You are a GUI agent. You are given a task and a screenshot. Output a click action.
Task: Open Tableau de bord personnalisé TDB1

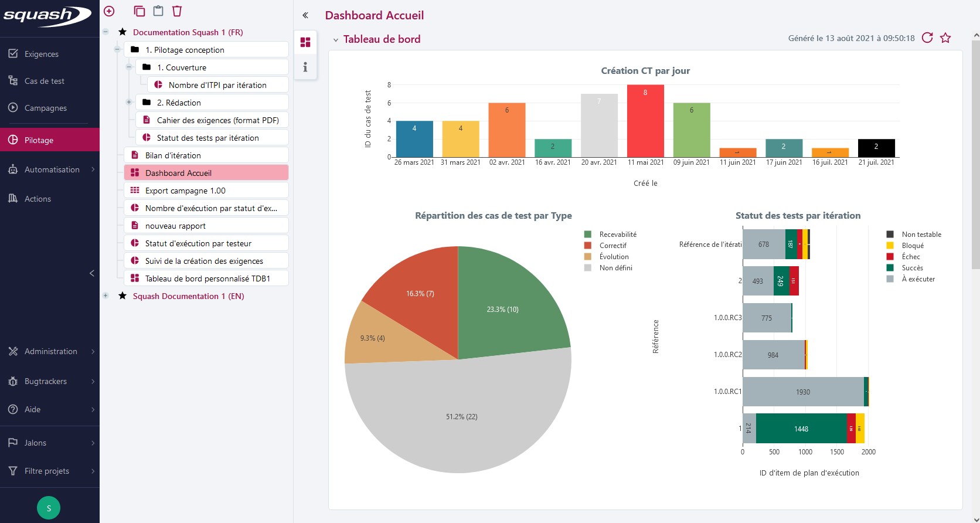[x=207, y=279]
